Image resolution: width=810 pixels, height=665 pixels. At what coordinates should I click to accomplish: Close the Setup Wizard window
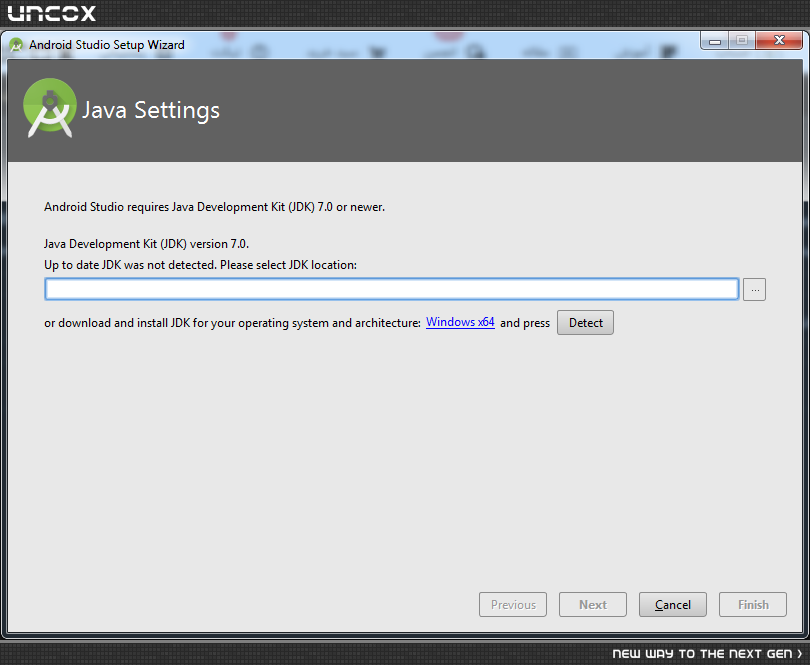tap(780, 40)
